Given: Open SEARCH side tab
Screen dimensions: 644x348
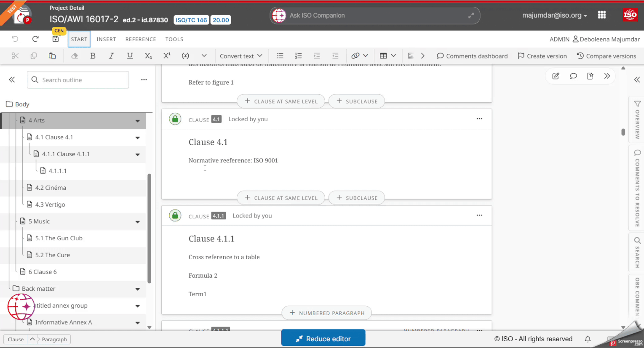Looking at the screenshot, I should coord(637,252).
